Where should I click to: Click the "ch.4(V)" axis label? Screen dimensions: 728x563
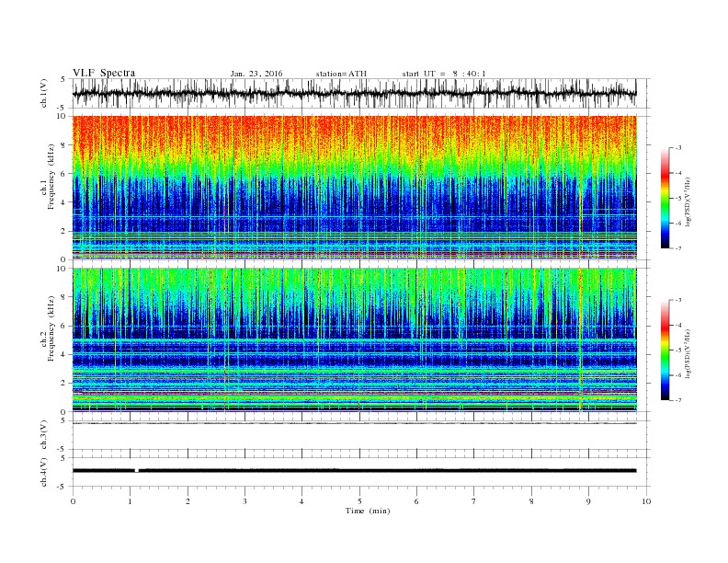click(44, 472)
